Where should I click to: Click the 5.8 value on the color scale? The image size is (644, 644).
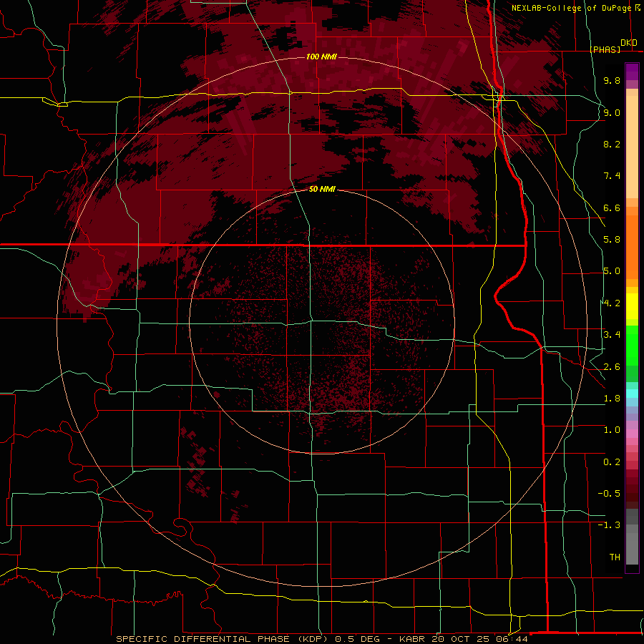pos(612,240)
